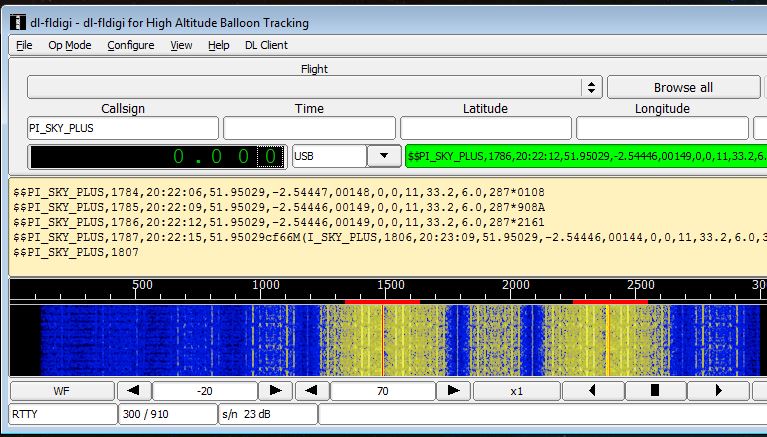Click the center waterfall square button
This screenshot has height=437, width=767.
[655, 391]
